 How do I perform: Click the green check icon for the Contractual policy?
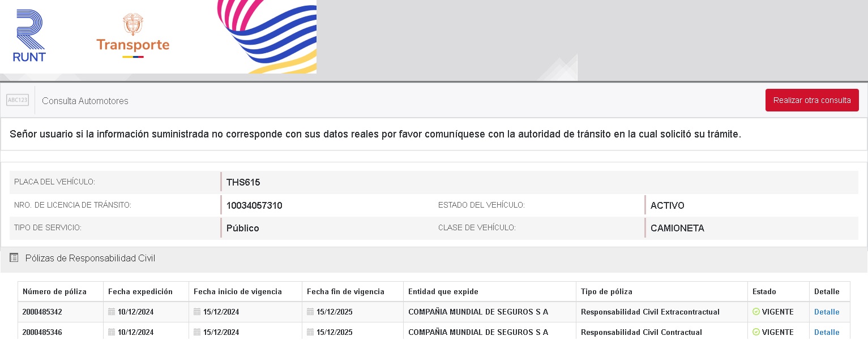[x=756, y=332]
